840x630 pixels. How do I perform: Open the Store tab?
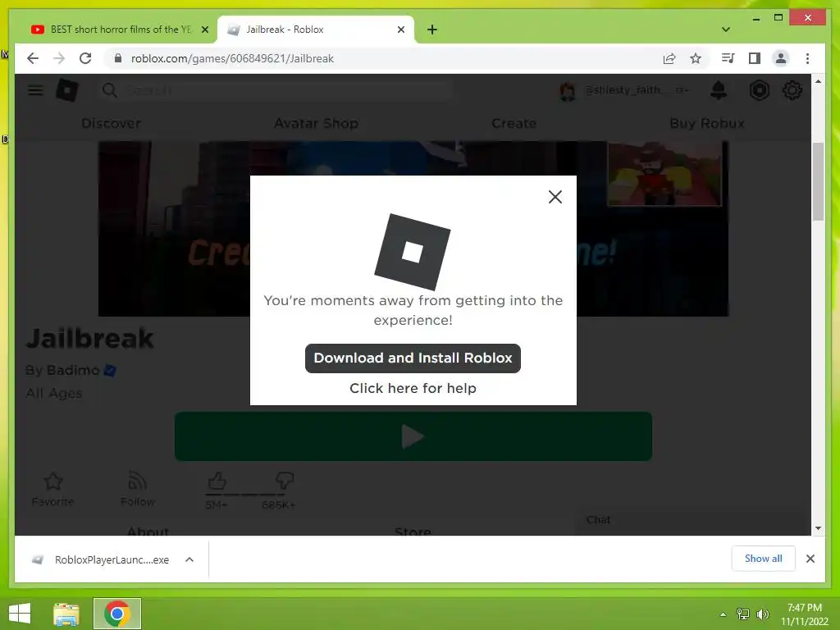coord(413,531)
